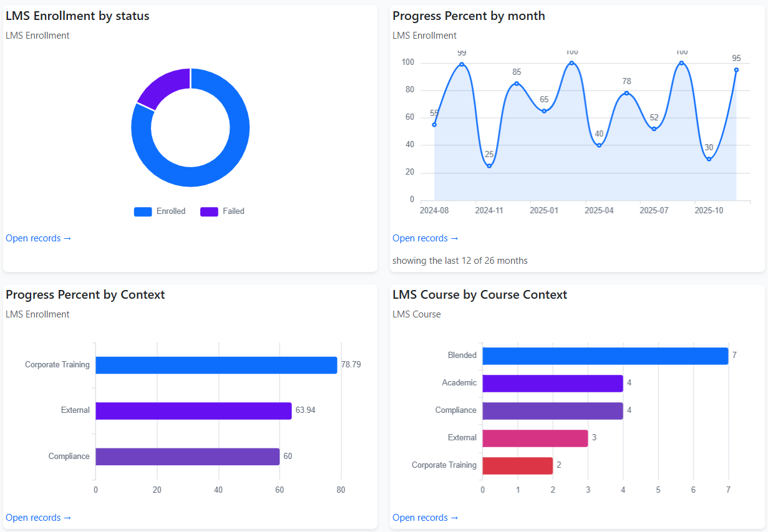Click the Corporate Training course bar showing 2
Image resolution: width=768 pixels, height=532 pixels.
518,465
